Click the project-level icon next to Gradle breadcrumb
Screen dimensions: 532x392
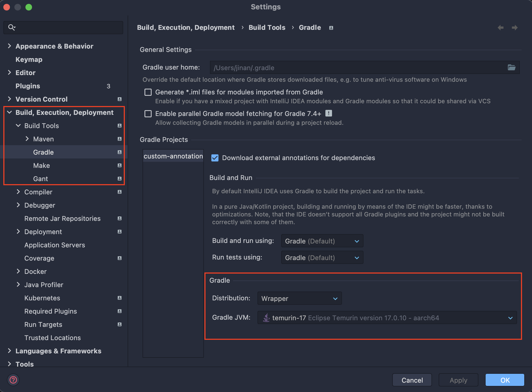331,28
